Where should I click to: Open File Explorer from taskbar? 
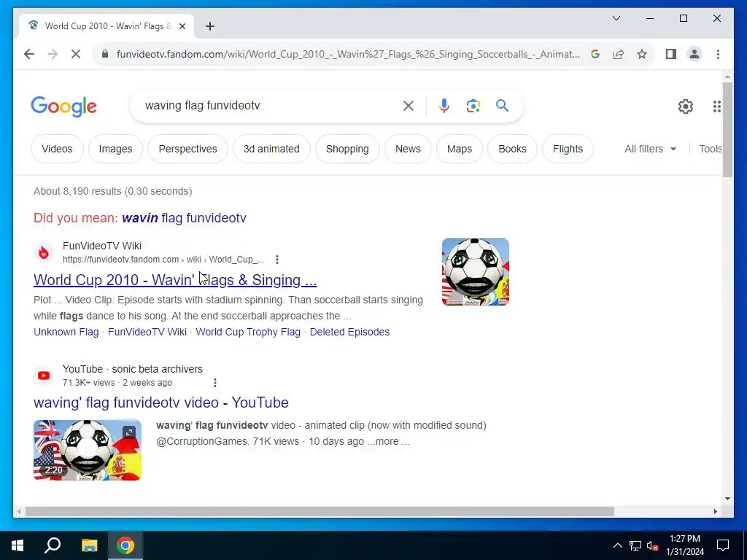(89, 545)
